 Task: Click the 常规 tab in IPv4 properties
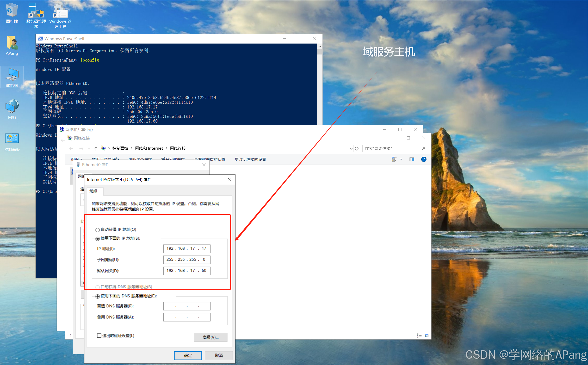pyautogui.click(x=93, y=191)
